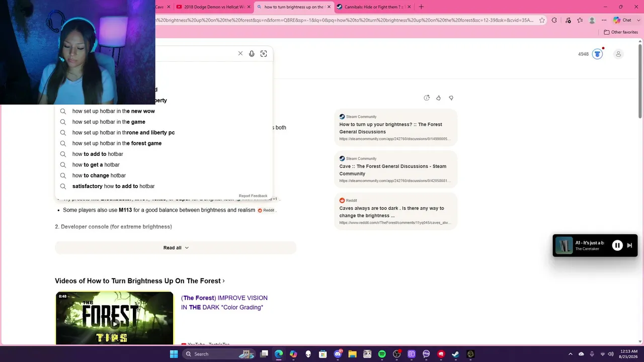Open Discord from the taskbar
This screenshot has width=644, height=362.
point(338,354)
